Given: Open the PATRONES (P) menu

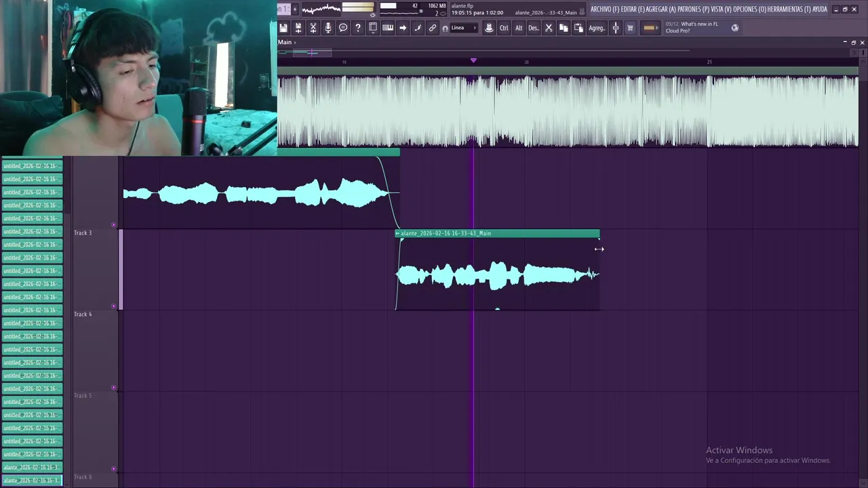Looking at the screenshot, I should point(694,9).
